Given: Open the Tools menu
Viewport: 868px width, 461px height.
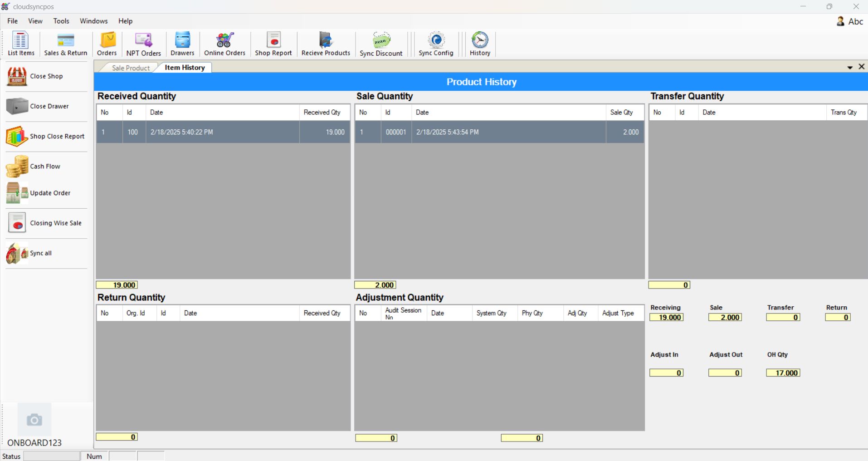Looking at the screenshot, I should tap(61, 21).
